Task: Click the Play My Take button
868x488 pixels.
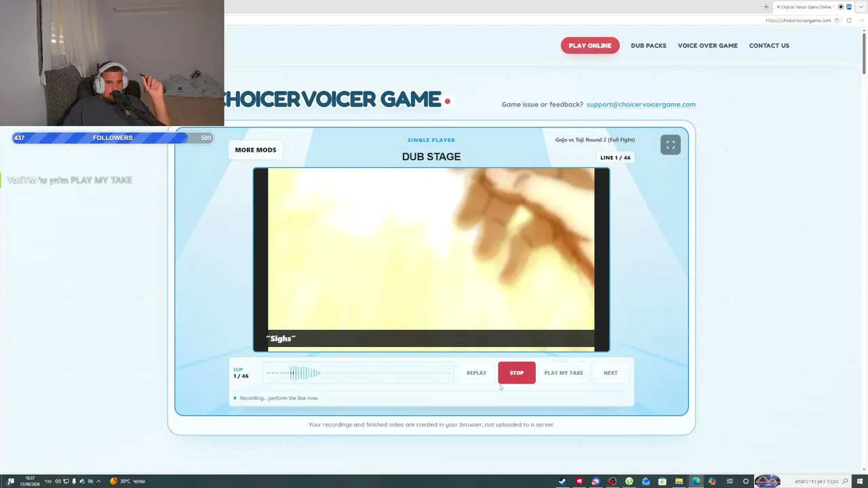Action: (564, 373)
